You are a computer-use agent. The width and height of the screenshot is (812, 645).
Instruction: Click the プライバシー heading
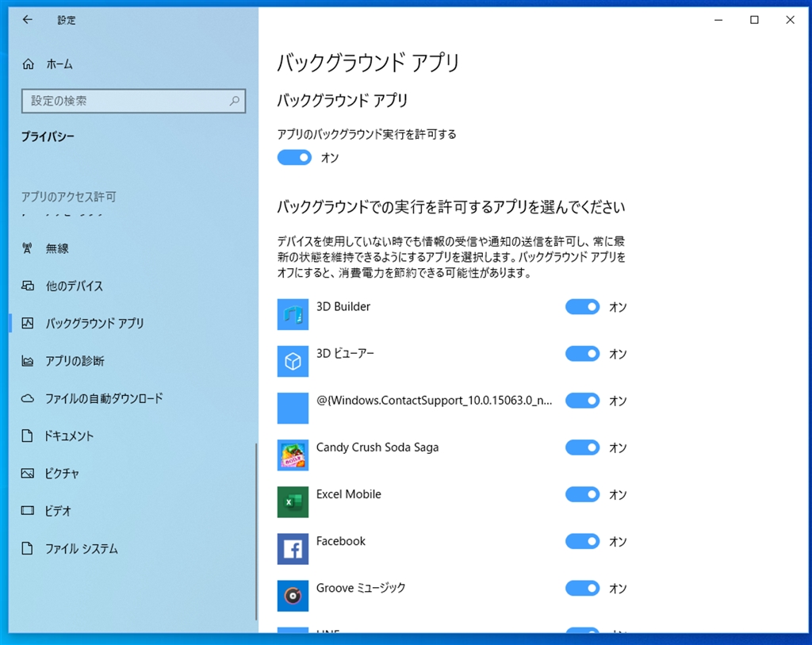[x=48, y=136]
